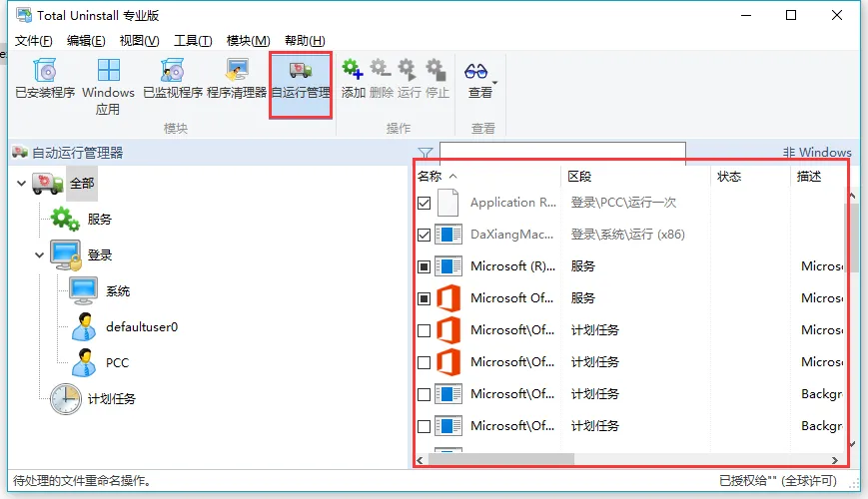Toggle the Microsoft Of... 服务 checkbox

tap(425, 298)
